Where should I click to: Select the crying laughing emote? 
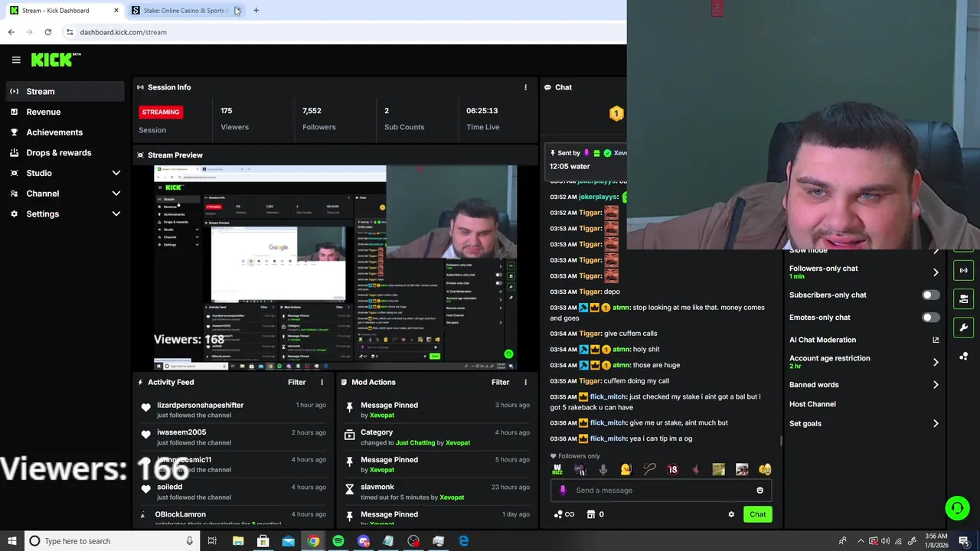point(765,470)
